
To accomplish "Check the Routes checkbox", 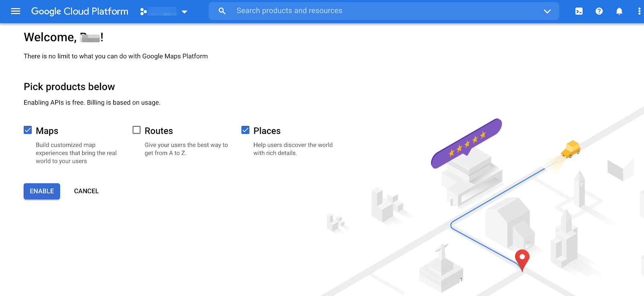I will 136,130.
